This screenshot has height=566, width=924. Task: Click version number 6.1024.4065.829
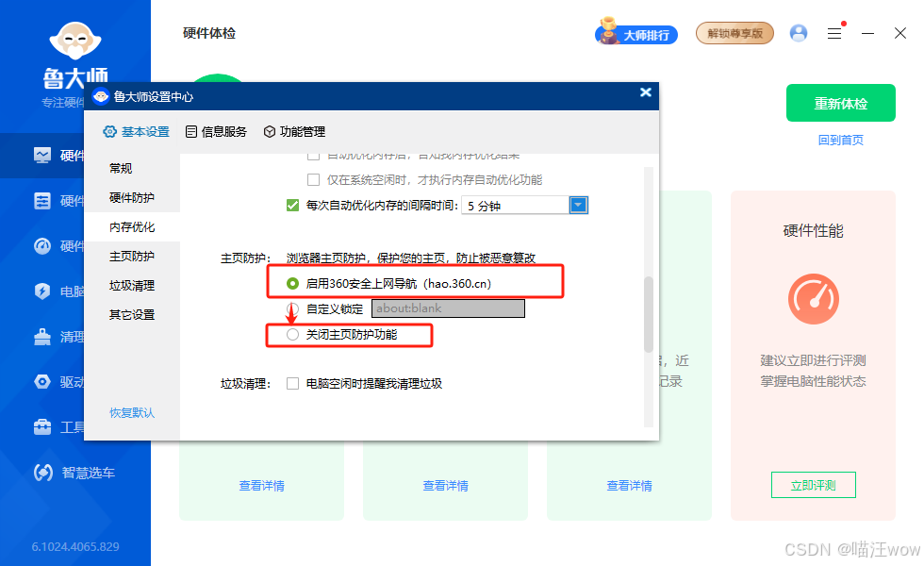[x=75, y=546]
